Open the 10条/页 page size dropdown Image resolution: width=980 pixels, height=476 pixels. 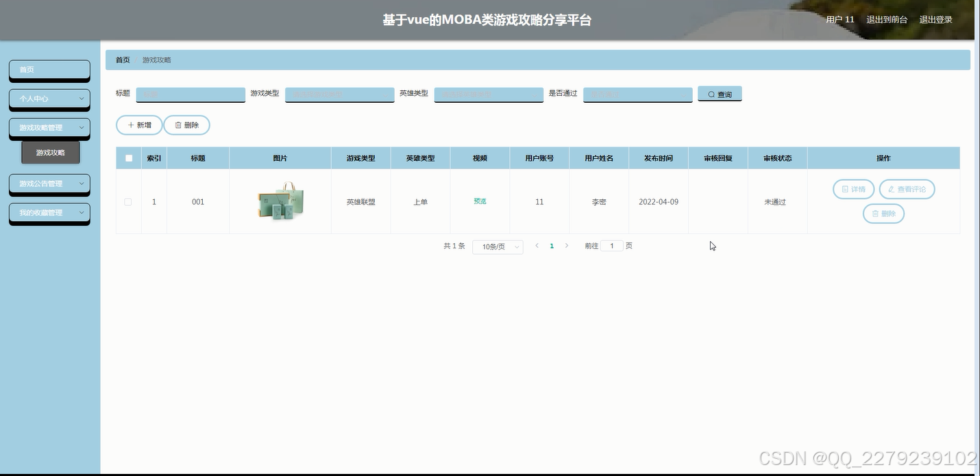pos(497,247)
